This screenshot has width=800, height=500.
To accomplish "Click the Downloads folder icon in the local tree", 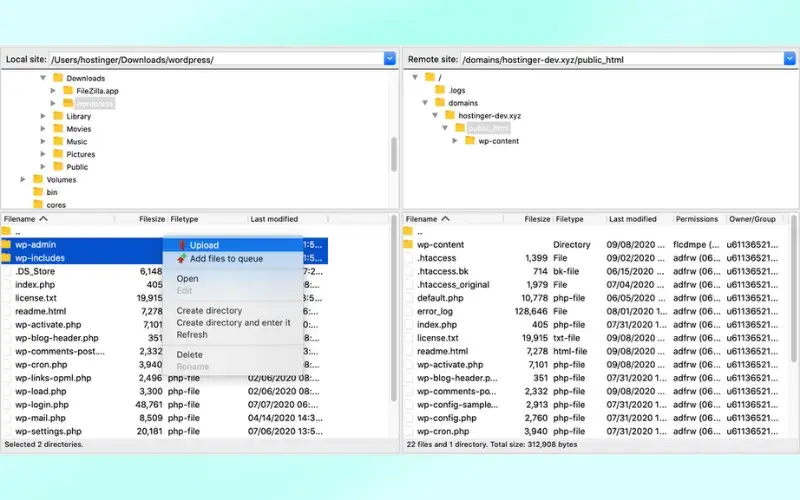I will [x=58, y=78].
